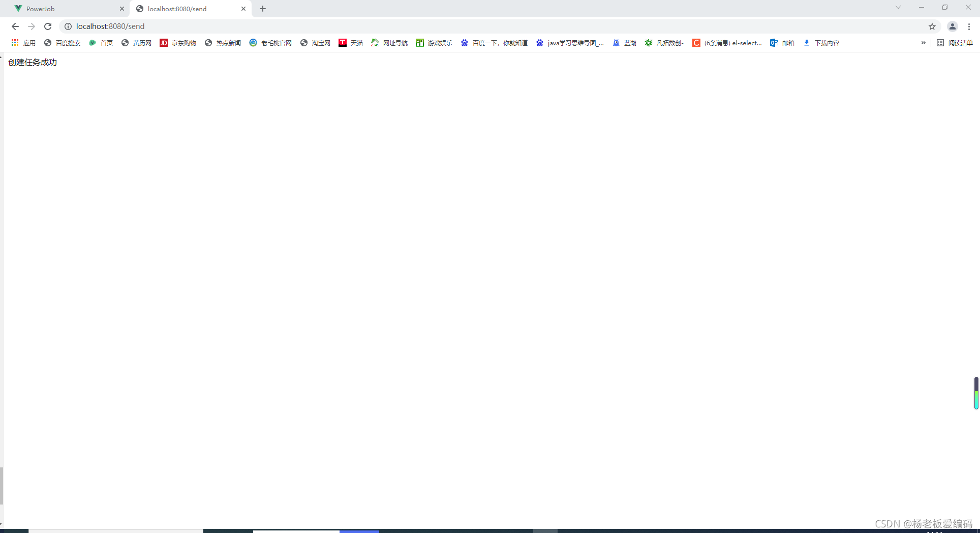
Task: Select the localhost:8080/send tab
Action: [191, 9]
